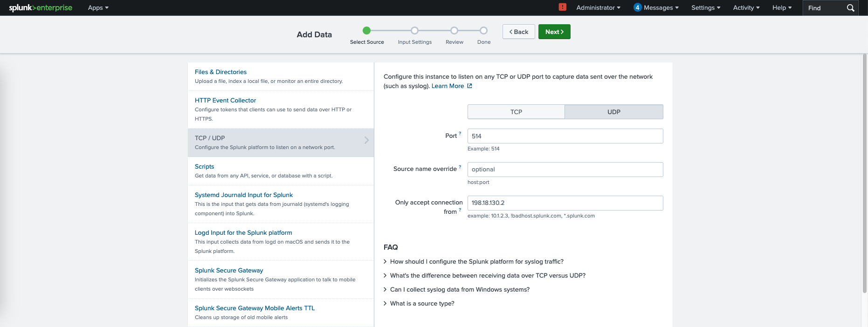Open the Activity menu
Viewport: 868px width, 327px height.
pyautogui.click(x=746, y=8)
